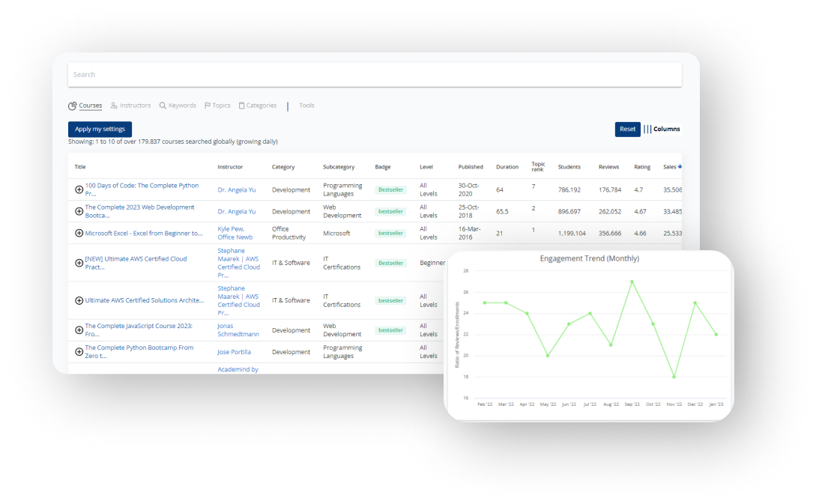This screenshot has width=816, height=504.
Task: Sort by the Reviews column header
Action: (609, 167)
